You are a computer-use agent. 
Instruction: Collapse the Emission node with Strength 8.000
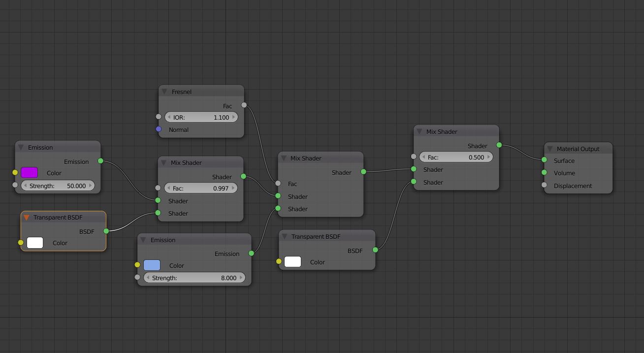143,240
